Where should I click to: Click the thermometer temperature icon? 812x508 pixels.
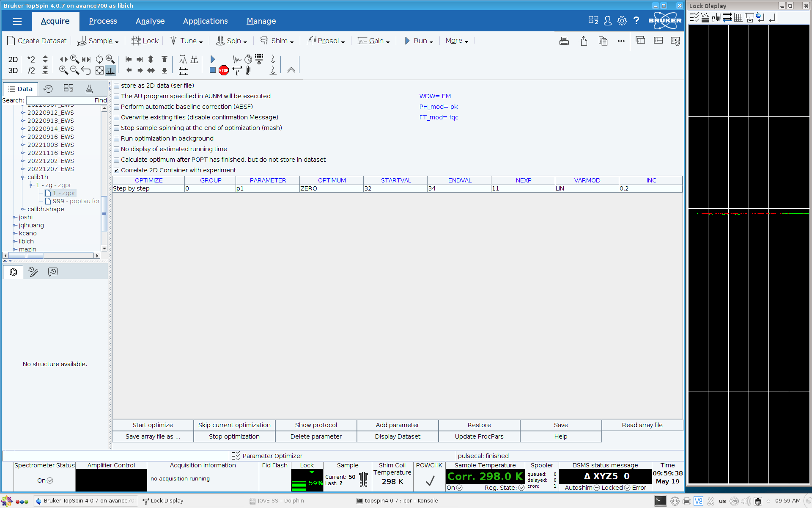pos(248,70)
